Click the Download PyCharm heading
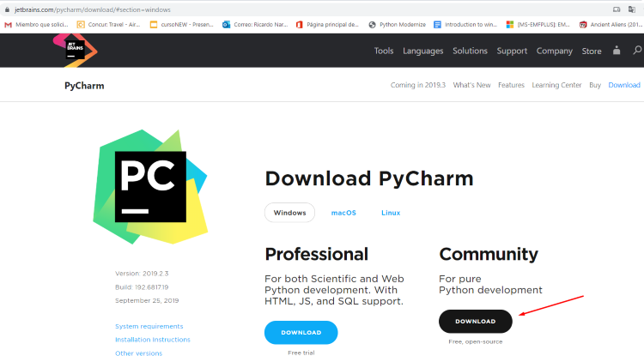 point(369,178)
